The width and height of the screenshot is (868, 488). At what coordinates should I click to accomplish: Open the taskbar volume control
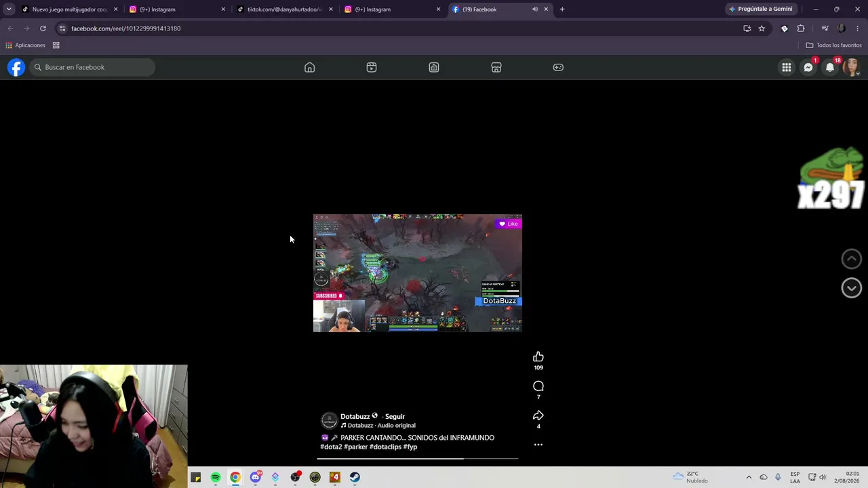[823, 477]
